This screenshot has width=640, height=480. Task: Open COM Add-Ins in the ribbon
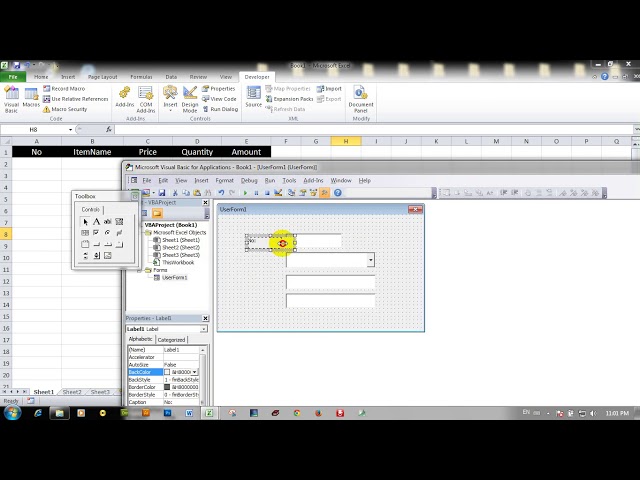[x=146, y=99]
